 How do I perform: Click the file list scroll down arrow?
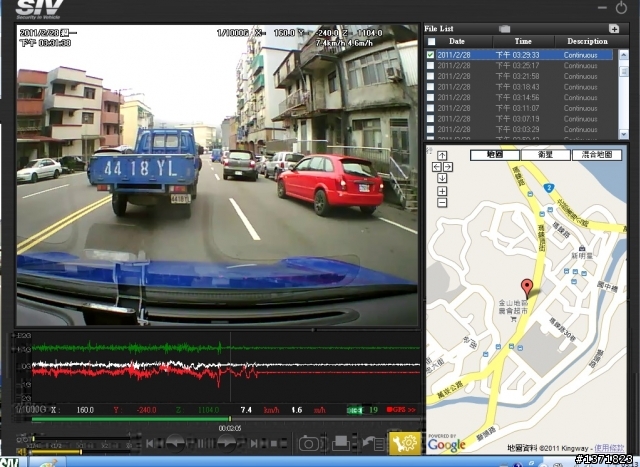624,134
